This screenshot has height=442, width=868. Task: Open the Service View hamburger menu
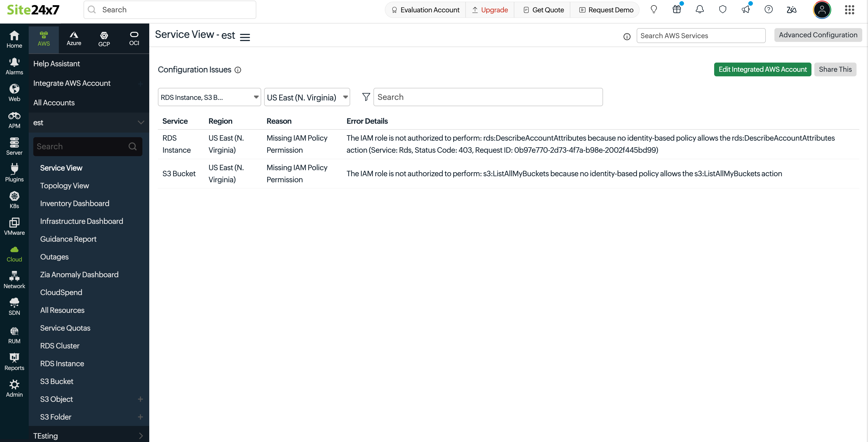pyautogui.click(x=245, y=37)
